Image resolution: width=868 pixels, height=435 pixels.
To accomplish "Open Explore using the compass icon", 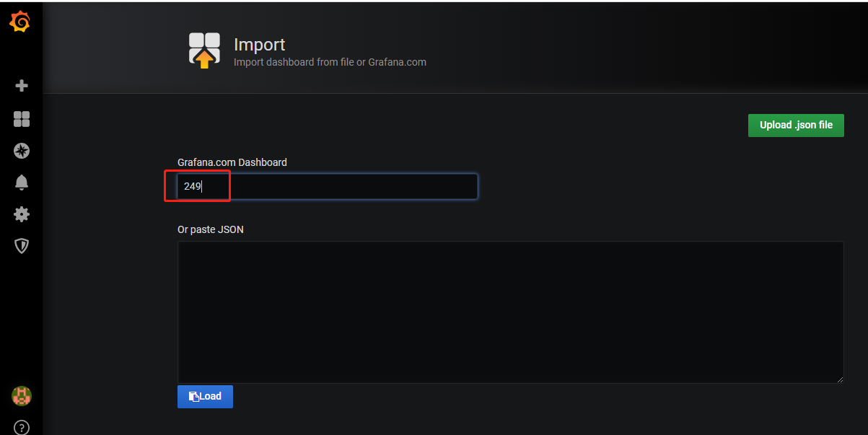I will [x=21, y=151].
